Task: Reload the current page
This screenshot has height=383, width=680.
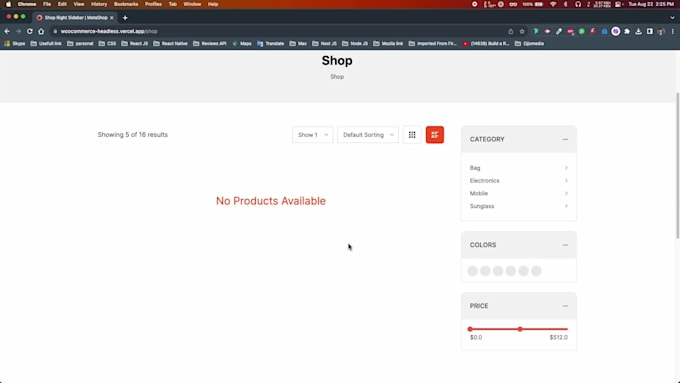Action: click(29, 31)
